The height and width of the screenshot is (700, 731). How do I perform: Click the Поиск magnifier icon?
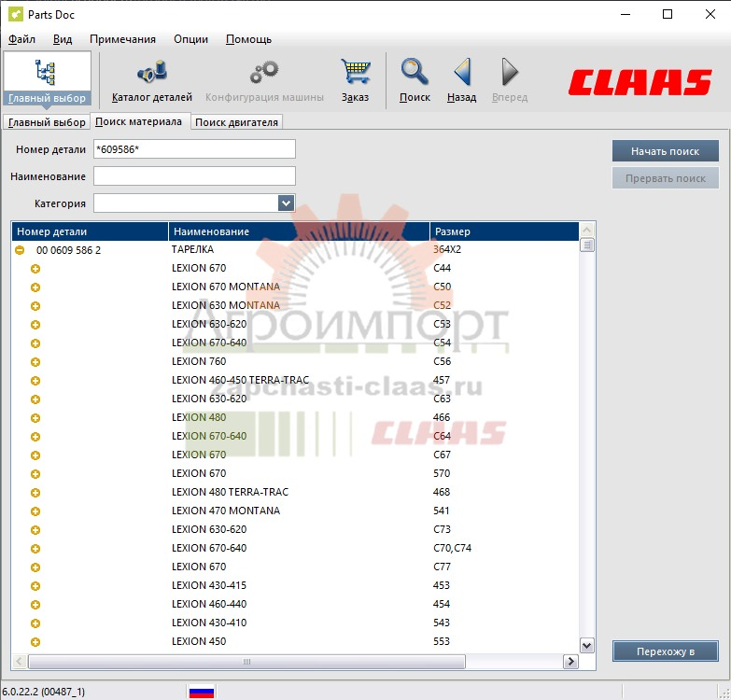click(x=415, y=71)
